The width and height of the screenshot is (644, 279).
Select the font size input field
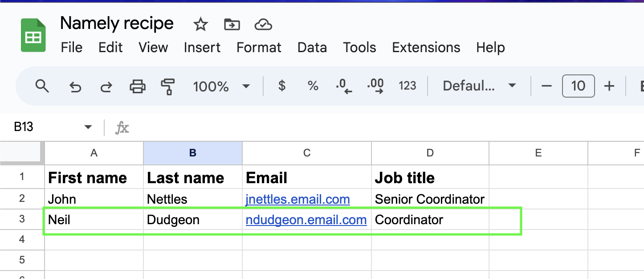(x=578, y=86)
